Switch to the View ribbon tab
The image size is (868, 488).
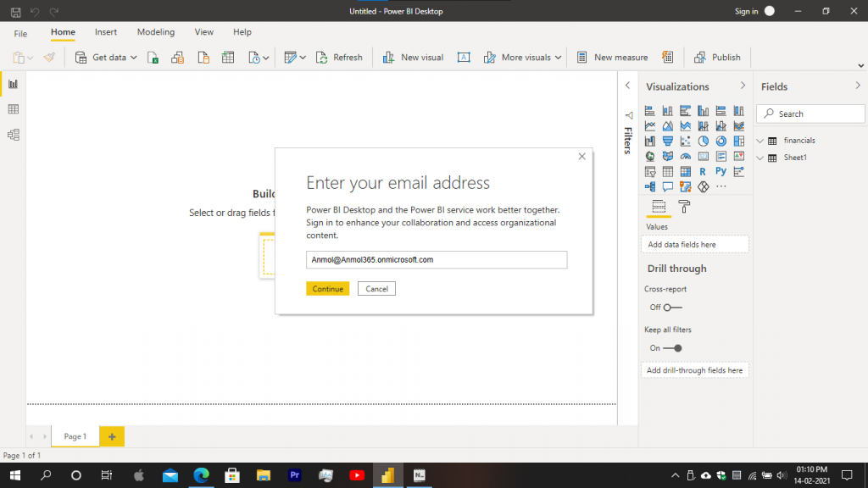tap(203, 32)
